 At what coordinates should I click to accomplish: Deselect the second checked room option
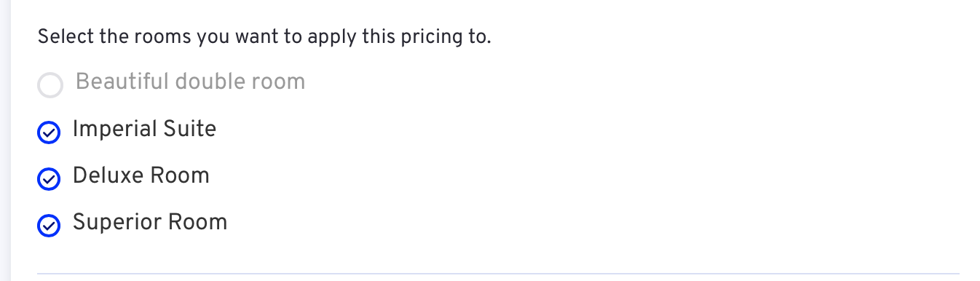48,179
